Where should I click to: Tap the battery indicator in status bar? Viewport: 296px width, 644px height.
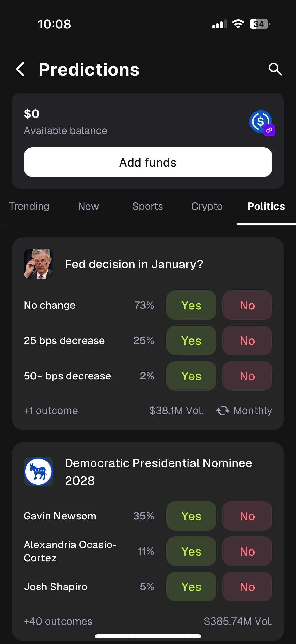click(x=259, y=24)
